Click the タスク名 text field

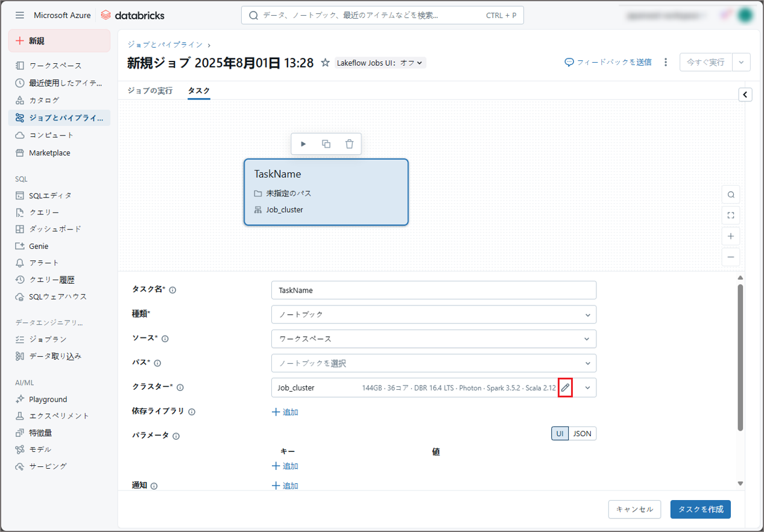[434, 290]
